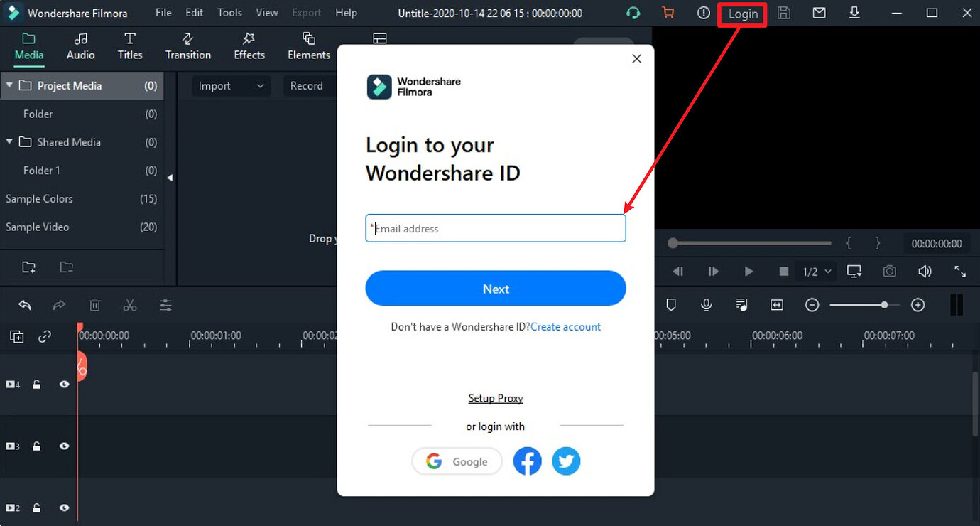Lock track 3 using the padlock
980x526 pixels.
pos(36,446)
